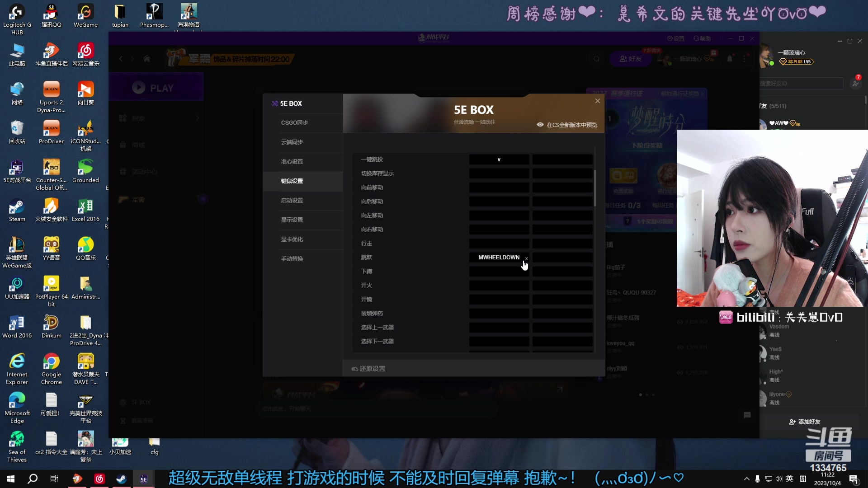Click the friend search field
The height and width of the screenshot is (488, 868).
click(x=800, y=84)
